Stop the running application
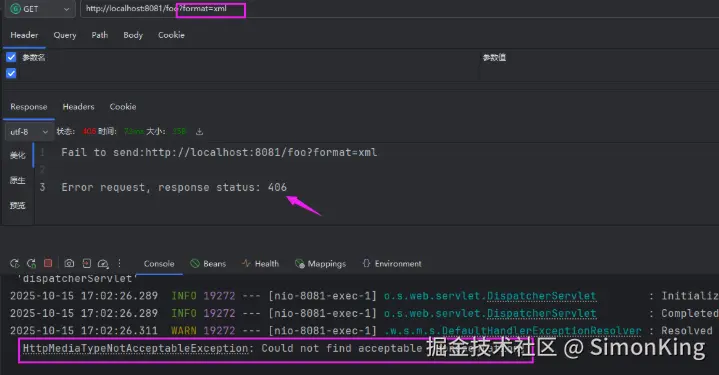Screen dimensions: 719x375 48,263
